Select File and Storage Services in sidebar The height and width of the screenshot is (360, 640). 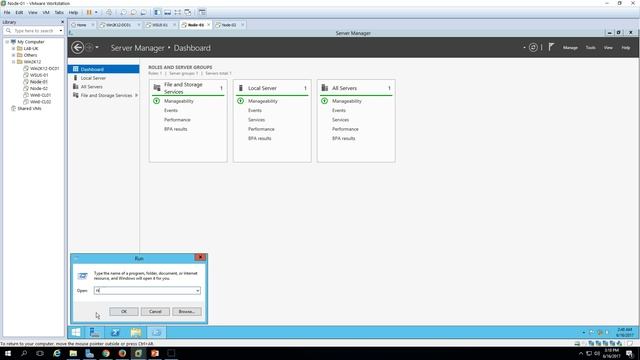pos(106,95)
